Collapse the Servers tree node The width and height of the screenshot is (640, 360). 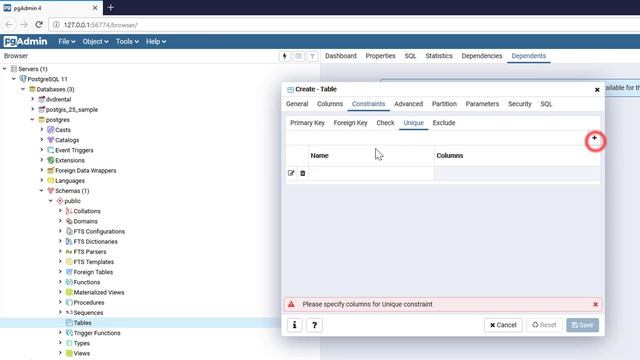[x=4, y=69]
